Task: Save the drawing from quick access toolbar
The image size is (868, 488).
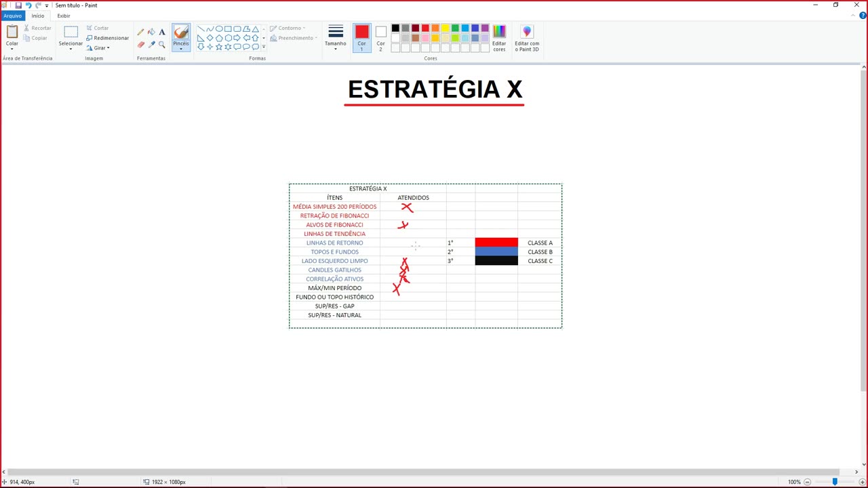Action: (18, 5)
